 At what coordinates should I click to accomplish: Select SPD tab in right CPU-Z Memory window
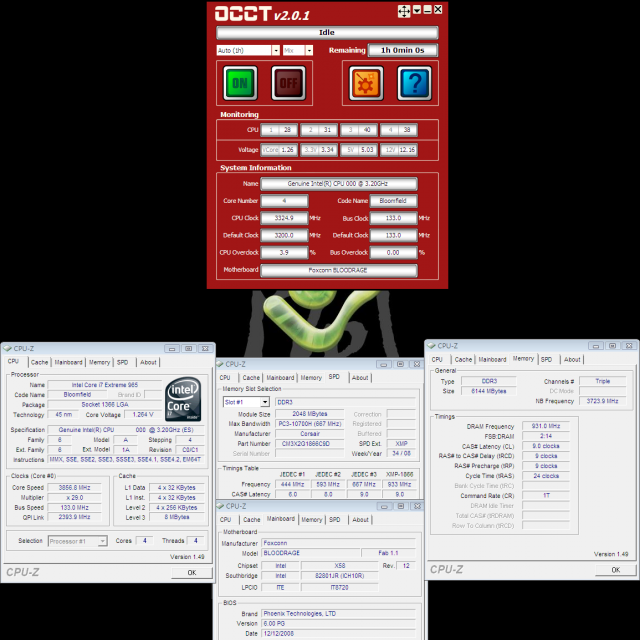pos(546,359)
